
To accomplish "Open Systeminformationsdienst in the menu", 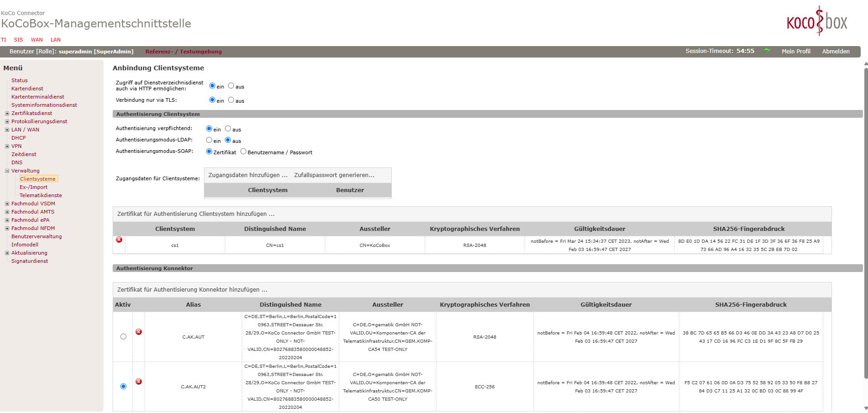I will point(44,105).
